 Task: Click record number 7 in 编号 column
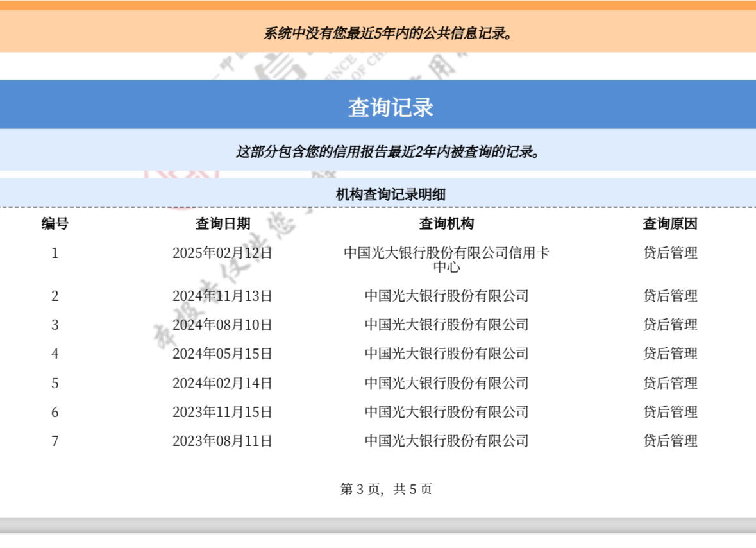tap(55, 441)
